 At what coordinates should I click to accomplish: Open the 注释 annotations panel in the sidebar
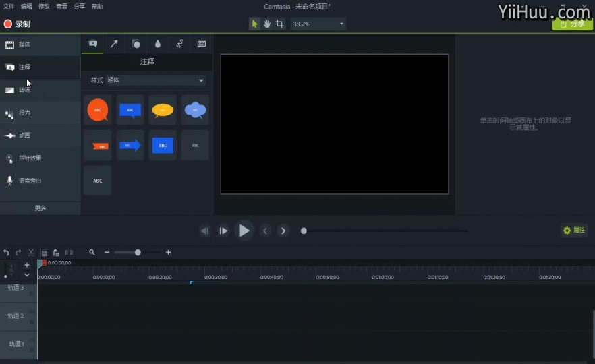(x=40, y=67)
